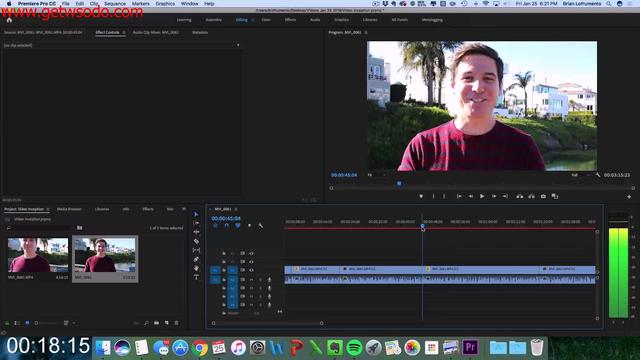Open the Effects workspace
This screenshot has width=640, height=360.
coord(291,20)
